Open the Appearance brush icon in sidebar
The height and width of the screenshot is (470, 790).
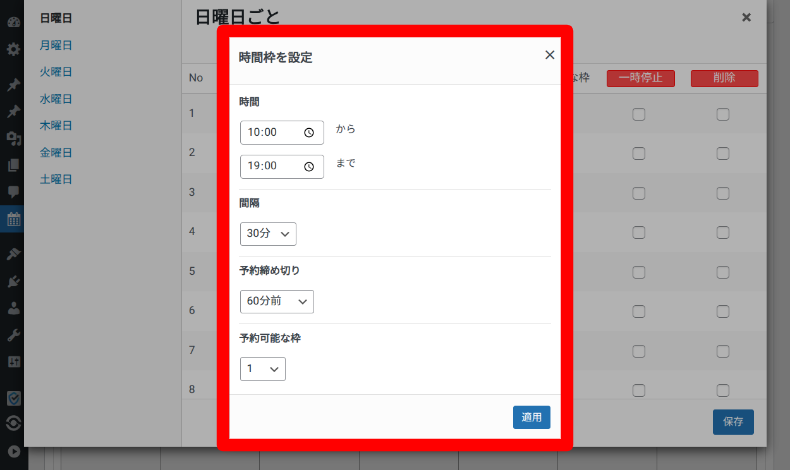tap(14, 254)
